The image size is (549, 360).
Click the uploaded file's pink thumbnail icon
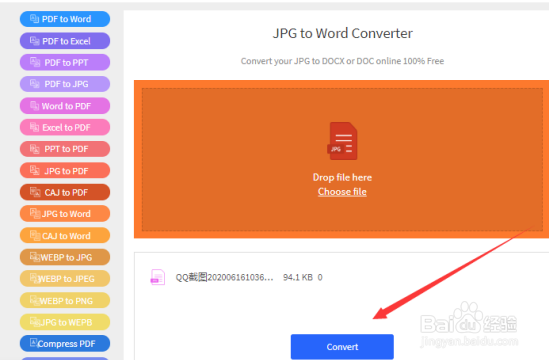[x=158, y=277]
